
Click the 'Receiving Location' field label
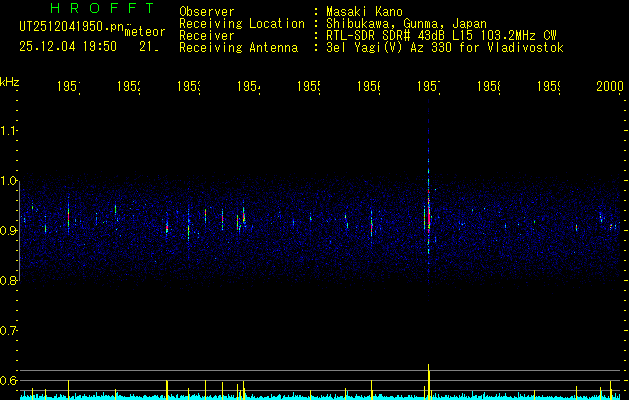pyautogui.click(x=242, y=24)
